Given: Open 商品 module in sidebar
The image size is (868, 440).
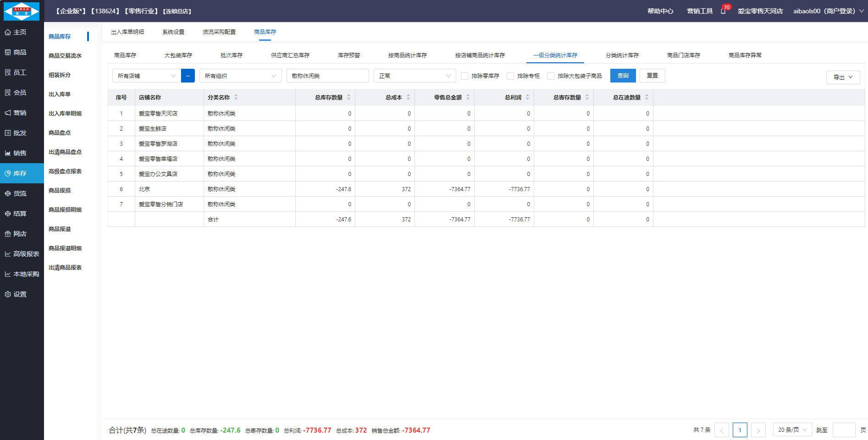Looking at the screenshot, I should click(x=22, y=52).
